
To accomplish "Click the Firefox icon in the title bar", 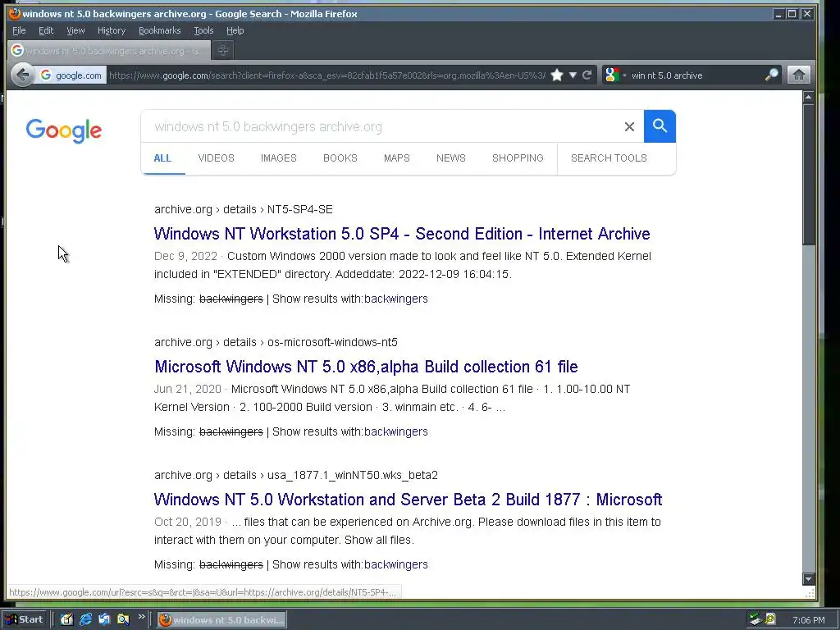I will coord(15,13).
